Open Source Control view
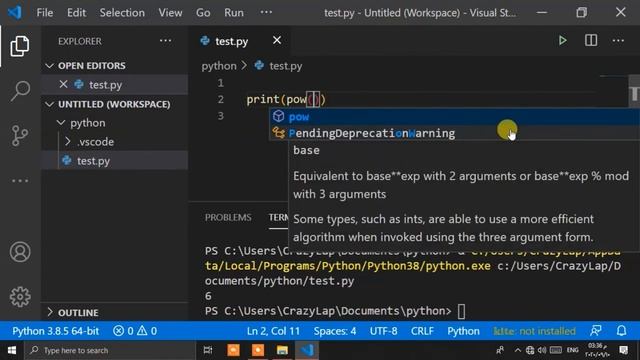 20,135
